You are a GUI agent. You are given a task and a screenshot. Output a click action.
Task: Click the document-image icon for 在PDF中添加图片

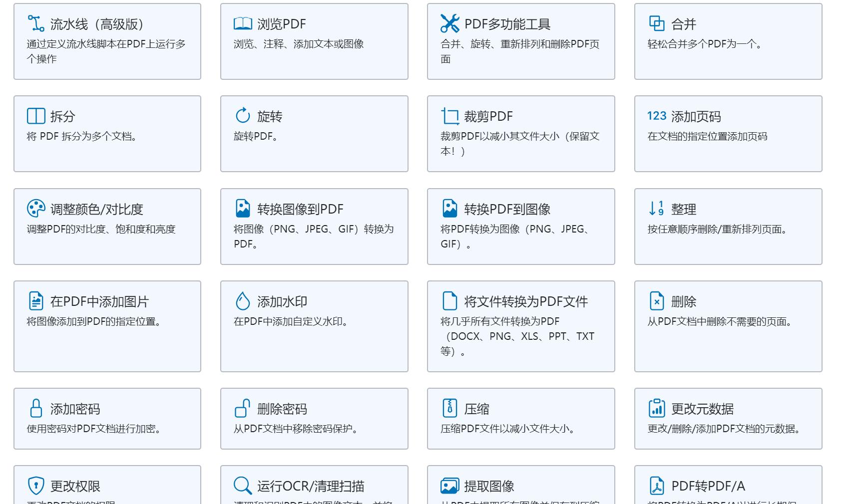click(x=36, y=301)
